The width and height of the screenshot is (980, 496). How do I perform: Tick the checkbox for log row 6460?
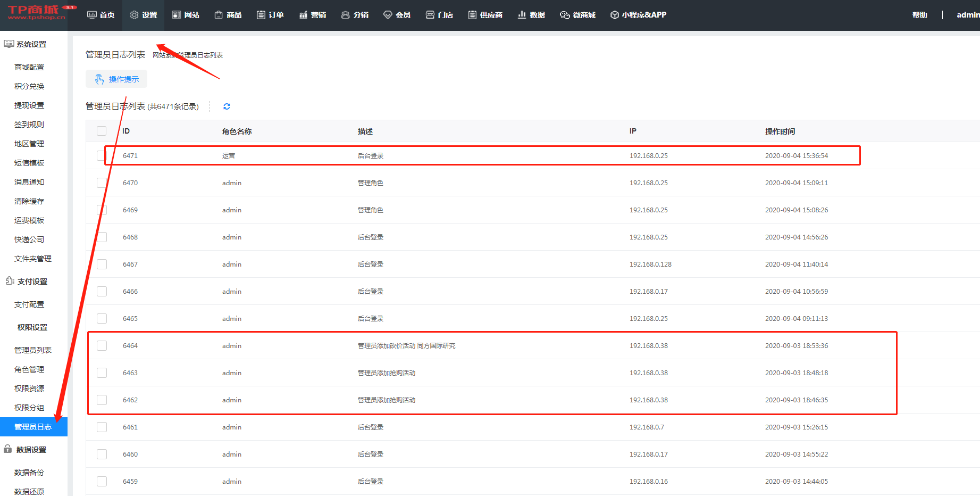coord(102,454)
